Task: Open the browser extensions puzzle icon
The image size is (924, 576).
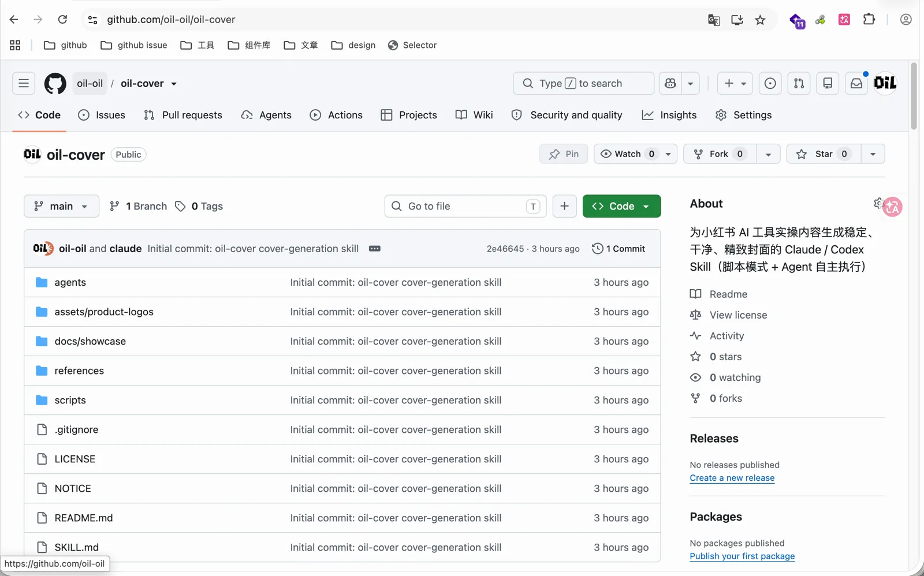Action: click(x=869, y=20)
